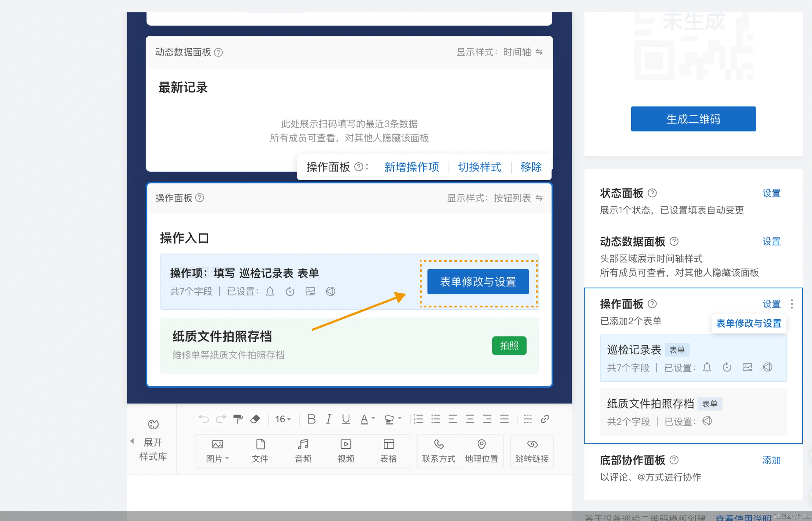This screenshot has width=812, height=521.
Task: Select the 纸质文件拍照存档 form card in sidebar
Action: point(693,412)
